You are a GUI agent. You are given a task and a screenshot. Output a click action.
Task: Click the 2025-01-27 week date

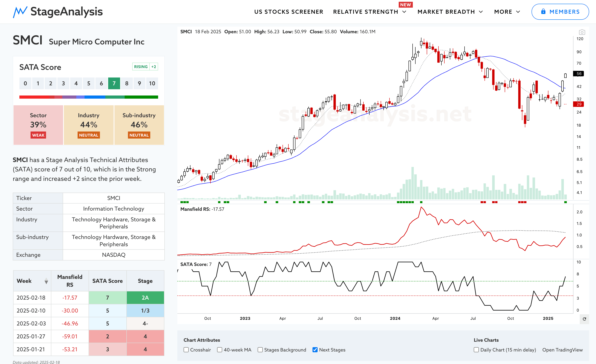point(31,336)
